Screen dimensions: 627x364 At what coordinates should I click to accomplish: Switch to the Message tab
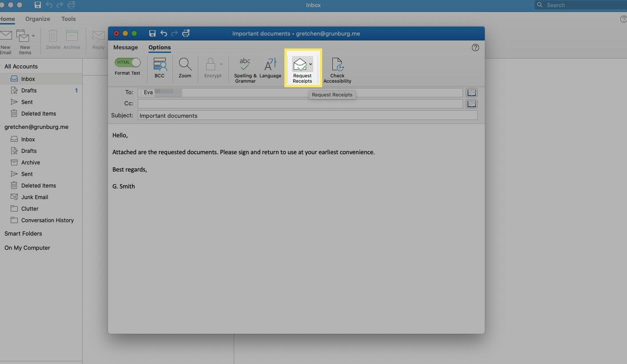pyautogui.click(x=125, y=47)
